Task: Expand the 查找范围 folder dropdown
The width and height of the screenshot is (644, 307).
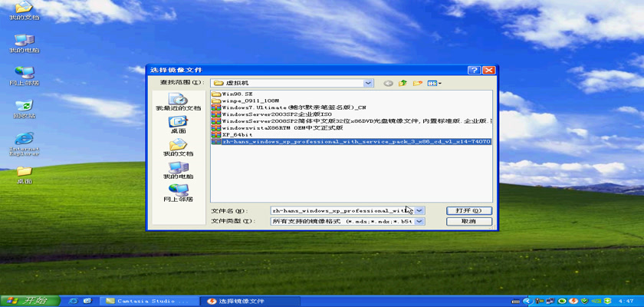Action: pyautogui.click(x=369, y=82)
